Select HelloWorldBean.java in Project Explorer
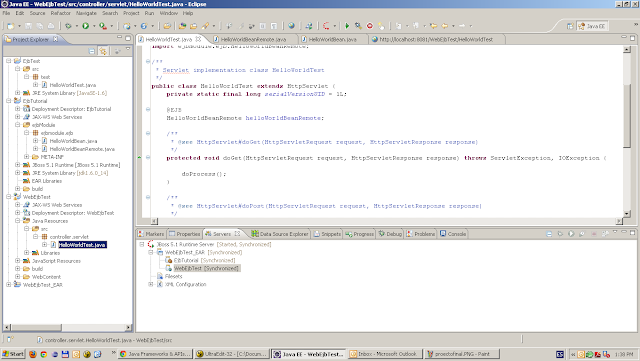Viewport: 640px width, 361px height. (73, 141)
